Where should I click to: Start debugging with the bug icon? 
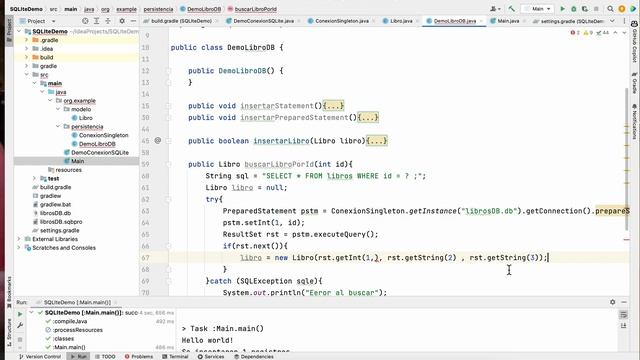pos(573,9)
